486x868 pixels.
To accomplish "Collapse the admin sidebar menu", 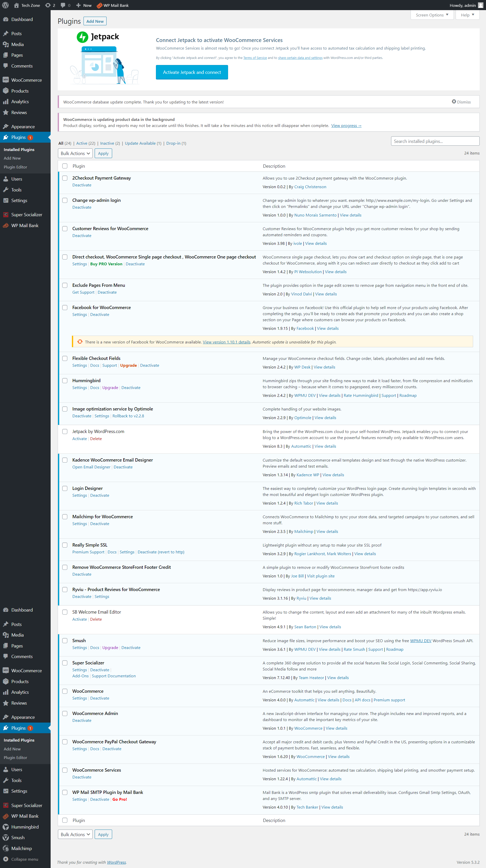I will pyautogui.click(x=24, y=859).
